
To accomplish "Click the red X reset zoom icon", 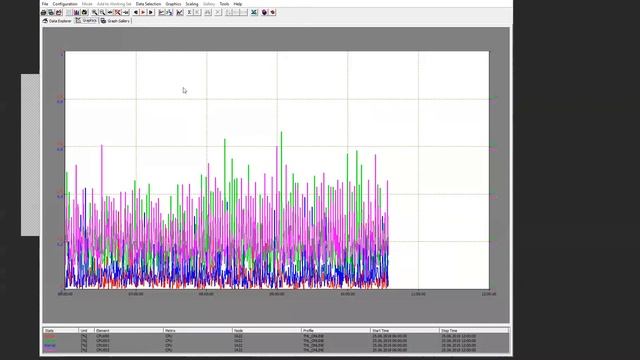I will pos(118,13).
